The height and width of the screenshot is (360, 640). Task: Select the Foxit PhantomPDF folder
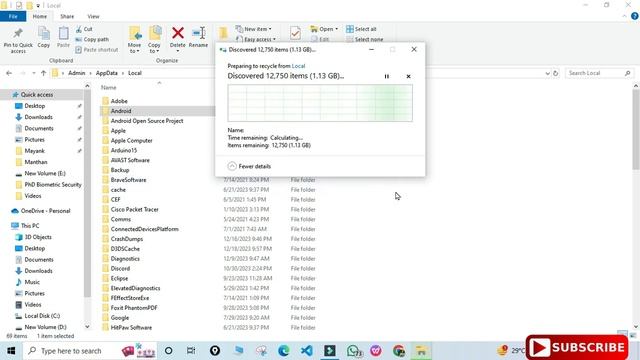134,308
